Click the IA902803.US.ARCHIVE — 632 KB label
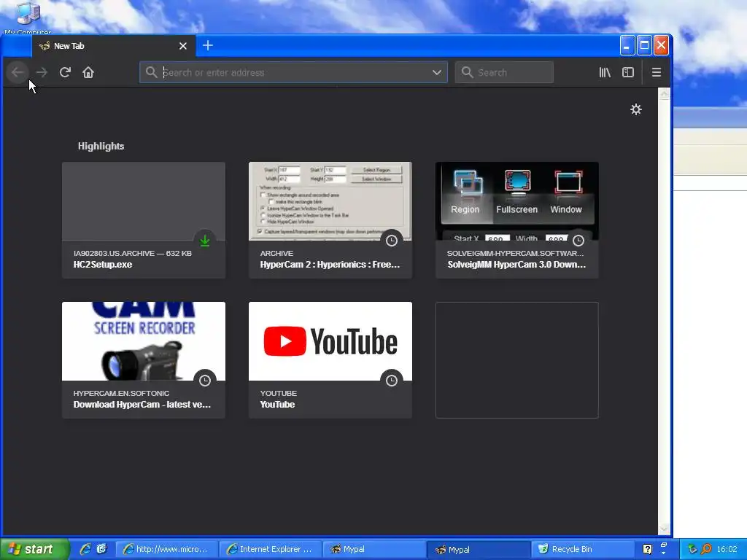747x560 pixels. (x=133, y=253)
